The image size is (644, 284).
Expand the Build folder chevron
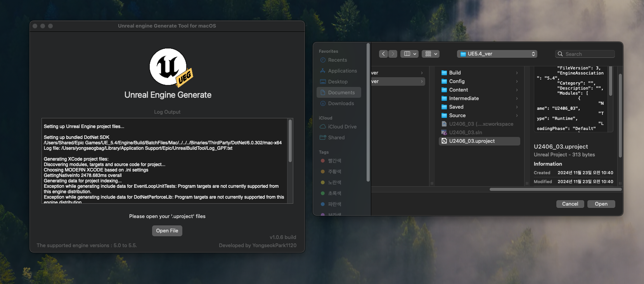pos(517,73)
